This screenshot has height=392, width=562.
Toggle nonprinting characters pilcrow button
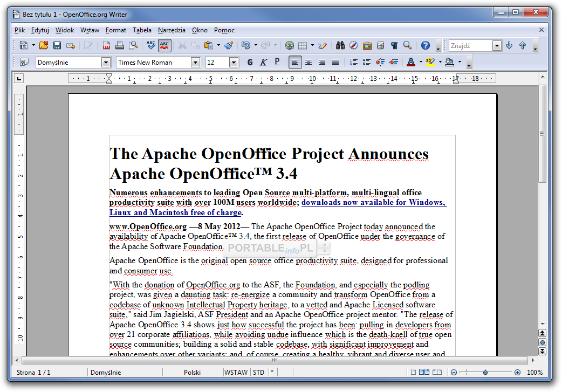(x=394, y=45)
